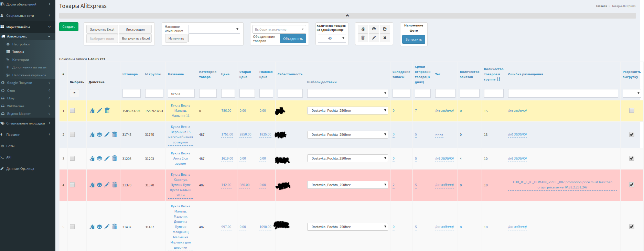Screen dimensions: 644x251
Task: Click Запустить photo overlay button
Action: coord(414,40)
